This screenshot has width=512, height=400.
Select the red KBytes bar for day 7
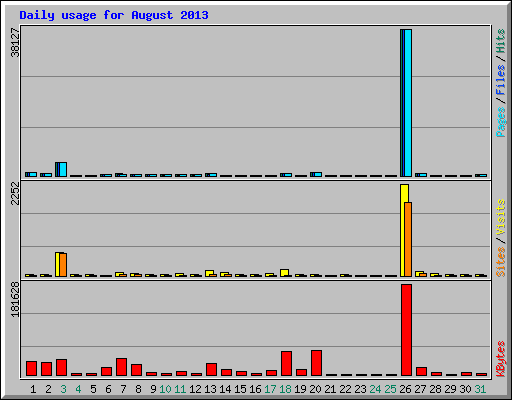121,367
